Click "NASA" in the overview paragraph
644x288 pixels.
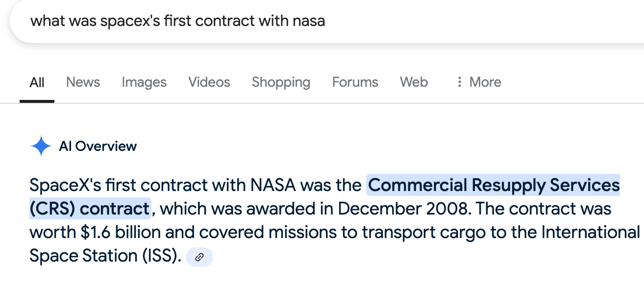pos(273,185)
